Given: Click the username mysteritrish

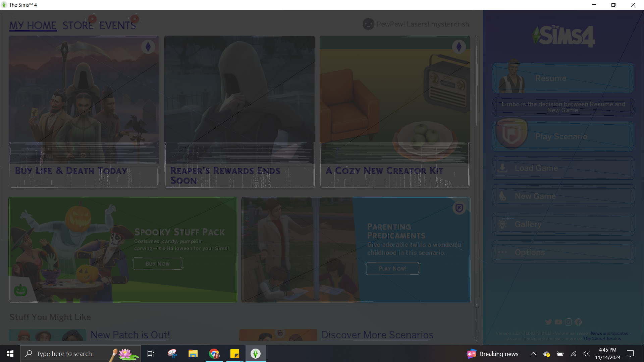Looking at the screenshot, I should [450, 24].
